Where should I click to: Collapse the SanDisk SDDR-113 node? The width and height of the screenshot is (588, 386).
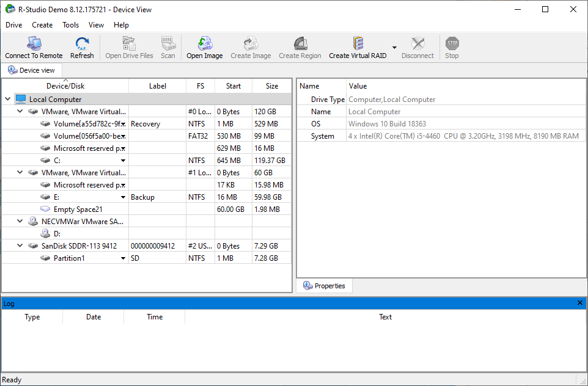pyautogui.click(x=20, y=246)
